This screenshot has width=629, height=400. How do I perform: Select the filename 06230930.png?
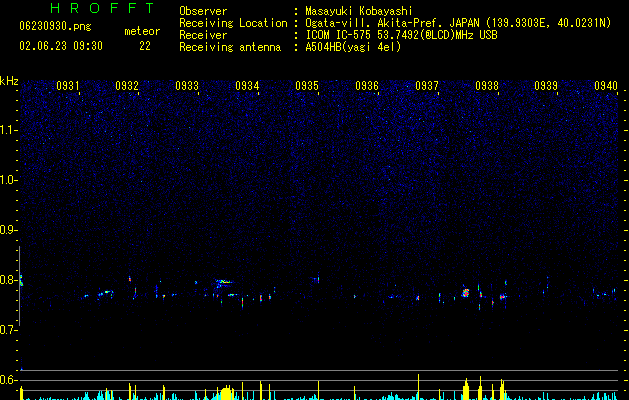pos(55,26)
